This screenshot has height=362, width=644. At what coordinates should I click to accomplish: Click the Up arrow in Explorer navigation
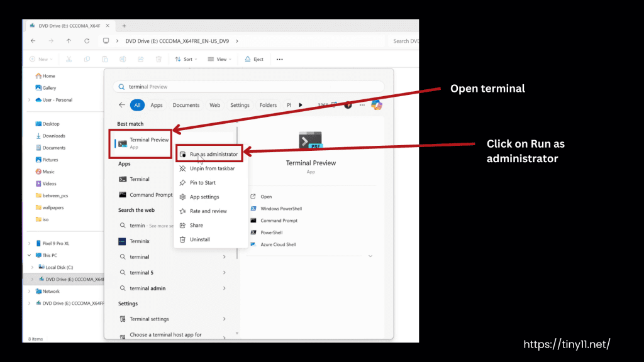(x=69, y=41)
